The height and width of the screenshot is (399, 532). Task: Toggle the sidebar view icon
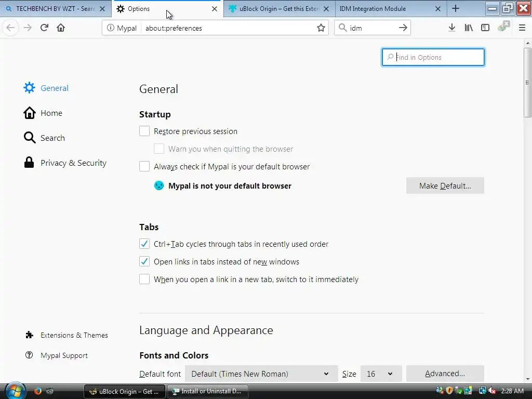(x=485, y=28)
